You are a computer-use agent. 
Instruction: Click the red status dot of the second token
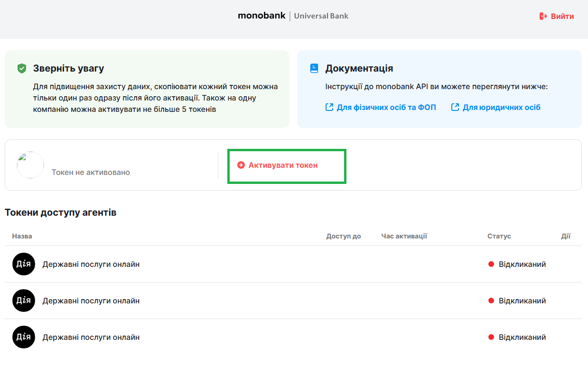491,301
